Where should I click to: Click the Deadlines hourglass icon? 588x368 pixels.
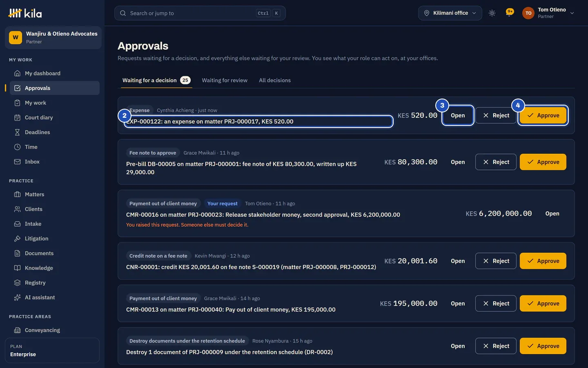click(x=17, y=132)
